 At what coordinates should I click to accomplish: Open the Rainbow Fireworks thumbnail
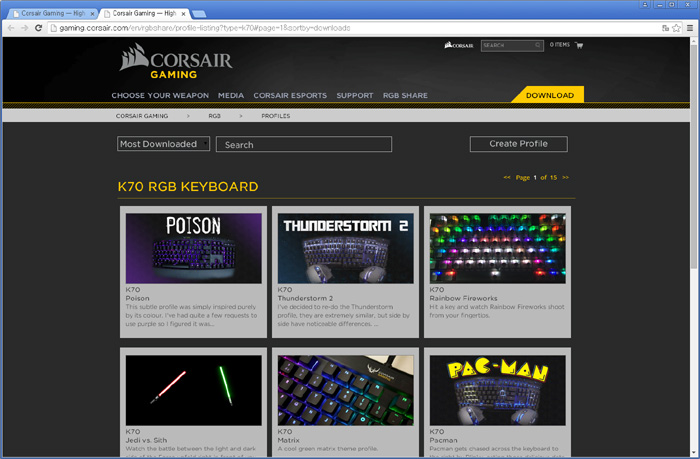click(x=497, y=248)
